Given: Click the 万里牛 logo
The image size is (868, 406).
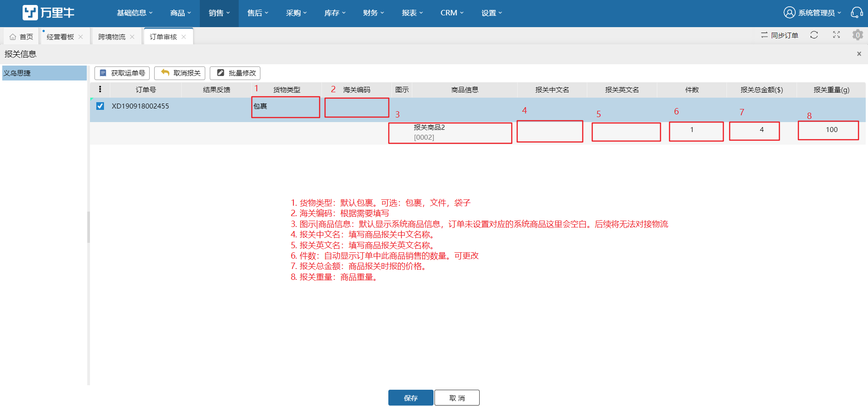Looking at the screenshot, I should point(48,13).
